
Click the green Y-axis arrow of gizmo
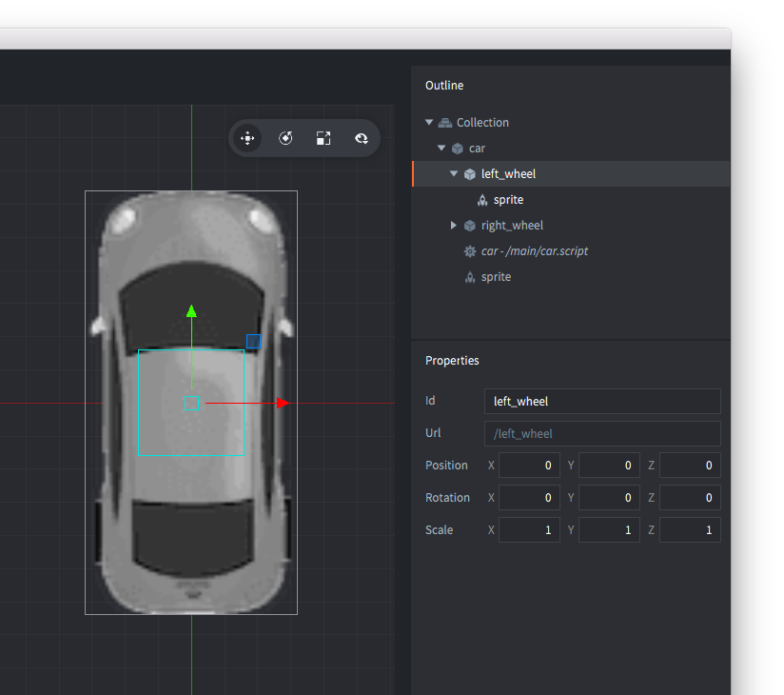pyautogui.click(x=191, y=311)
